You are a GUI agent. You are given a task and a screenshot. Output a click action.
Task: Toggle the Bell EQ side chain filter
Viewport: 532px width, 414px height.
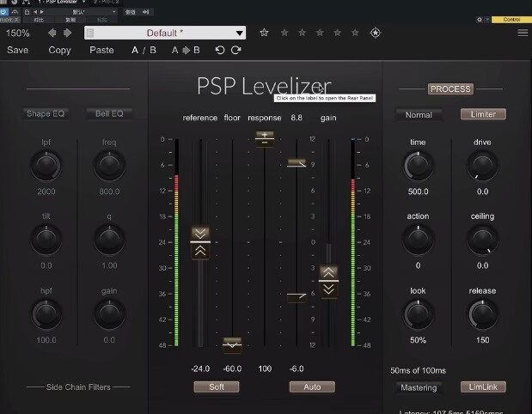pyautogui.click(x=109, y=113)
